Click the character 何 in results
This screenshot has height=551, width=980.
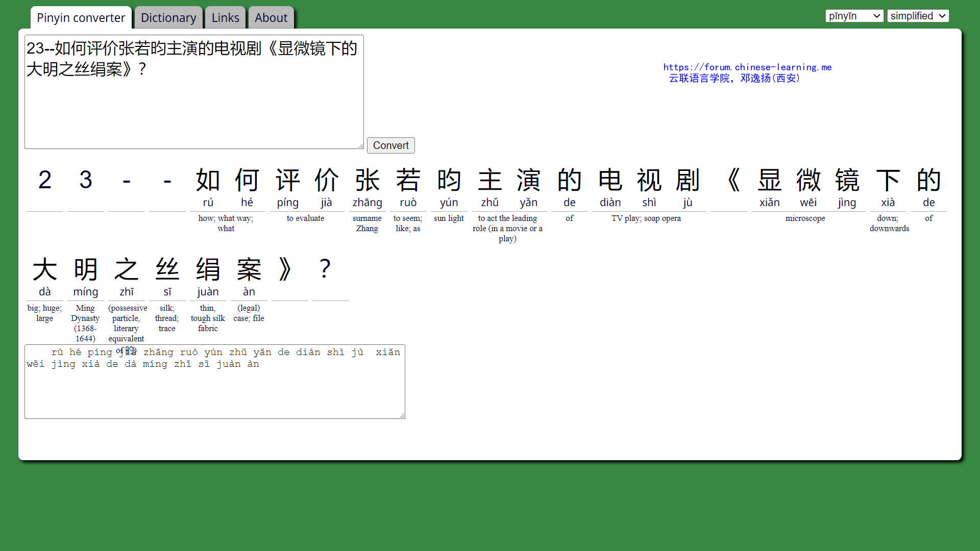pos(247,180)
